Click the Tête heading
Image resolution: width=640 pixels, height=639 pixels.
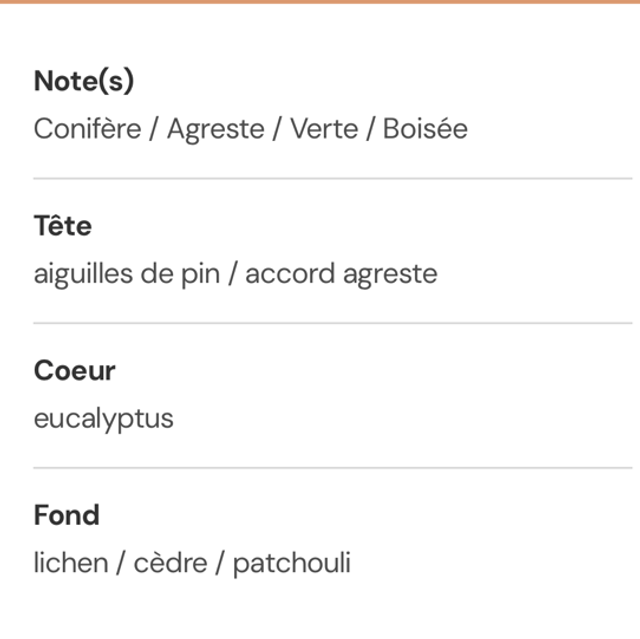[62, 226]
